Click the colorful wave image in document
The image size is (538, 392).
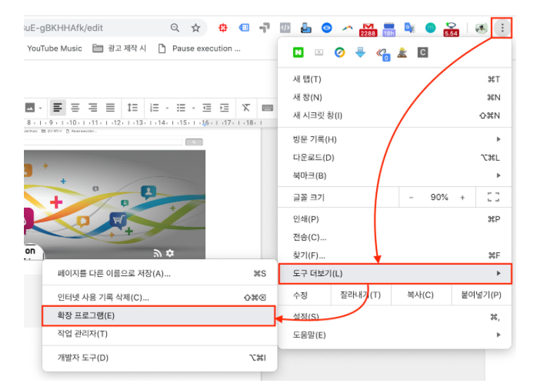115,204
